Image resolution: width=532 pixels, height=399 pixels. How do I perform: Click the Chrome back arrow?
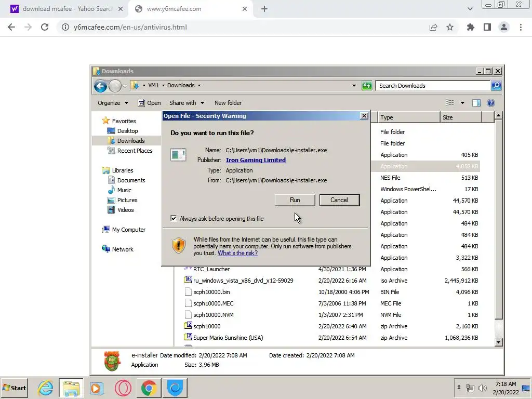point(11,27)
